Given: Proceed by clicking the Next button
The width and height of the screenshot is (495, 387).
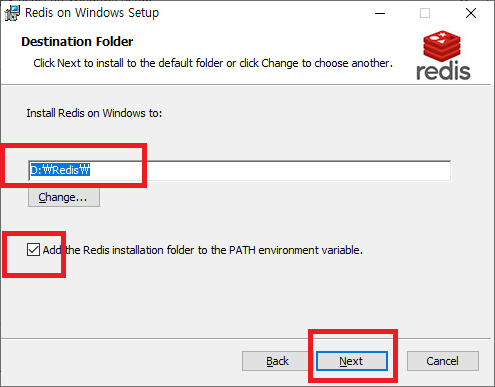Looking at the screenshot, I should pos(352,361).
